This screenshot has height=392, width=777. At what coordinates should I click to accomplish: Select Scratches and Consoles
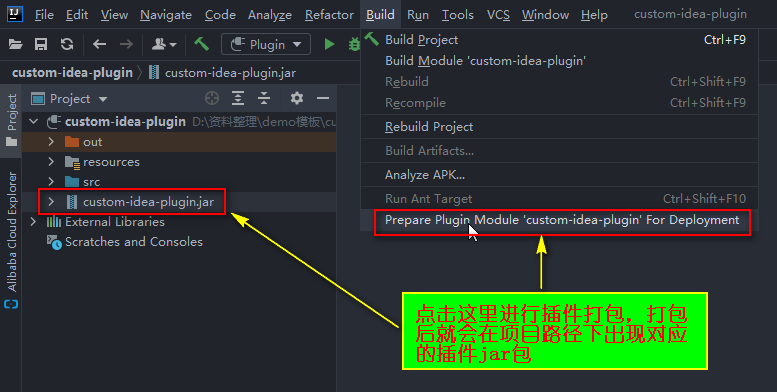tap(134, 242)
